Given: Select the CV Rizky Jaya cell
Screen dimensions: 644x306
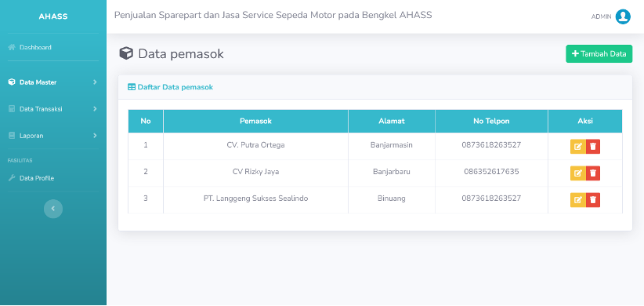Looking at the screenshot, I should tap(255, 172).
